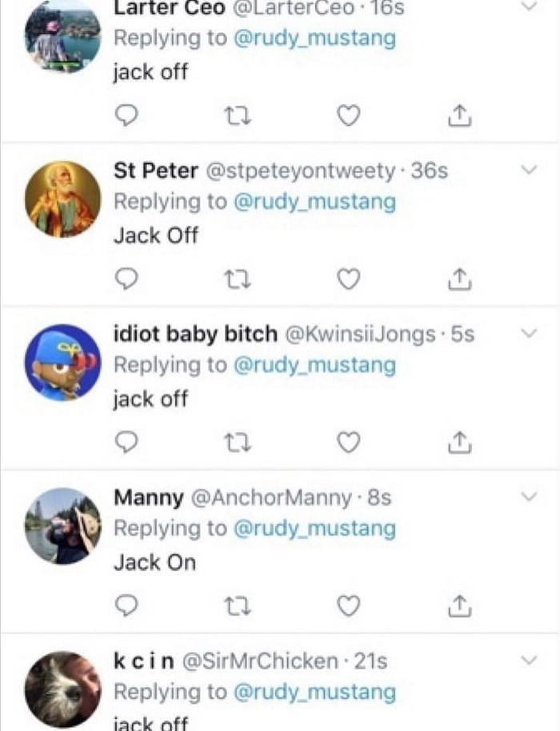Share St Peter's tweet

click(x=458, y=280)
